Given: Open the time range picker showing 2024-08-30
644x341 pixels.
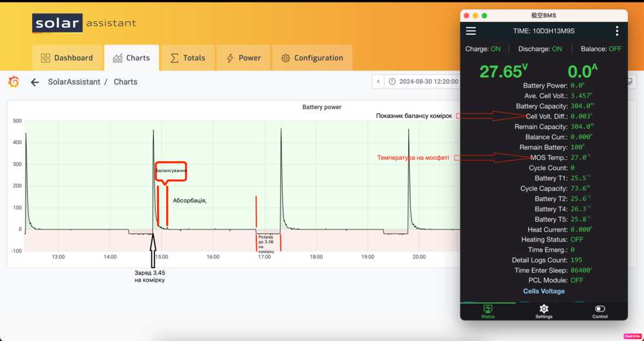Looking at the screenshot, I should pos(424,82).
